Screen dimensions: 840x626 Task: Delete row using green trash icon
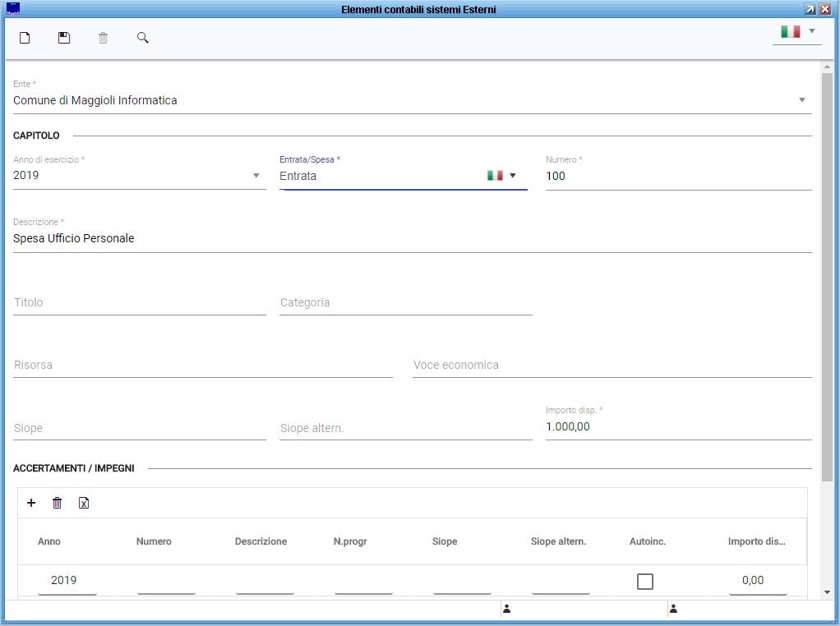(57, 503)
